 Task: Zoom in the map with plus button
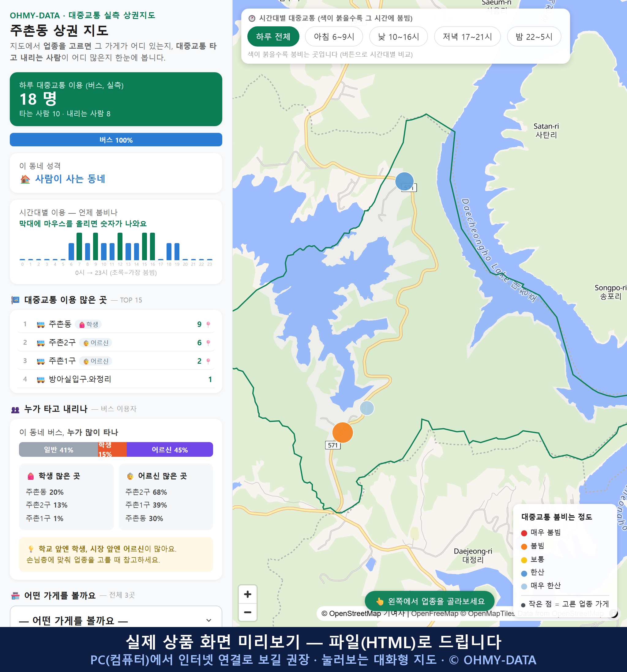pyautogui.click(x=247, y=594)
